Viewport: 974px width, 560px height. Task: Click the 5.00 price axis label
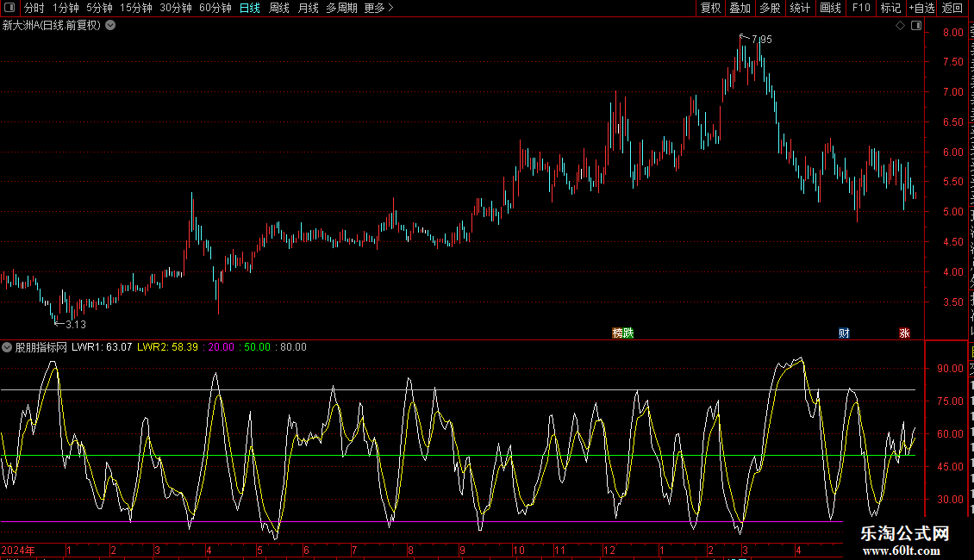pyautogui.click(x=952, y=212)
